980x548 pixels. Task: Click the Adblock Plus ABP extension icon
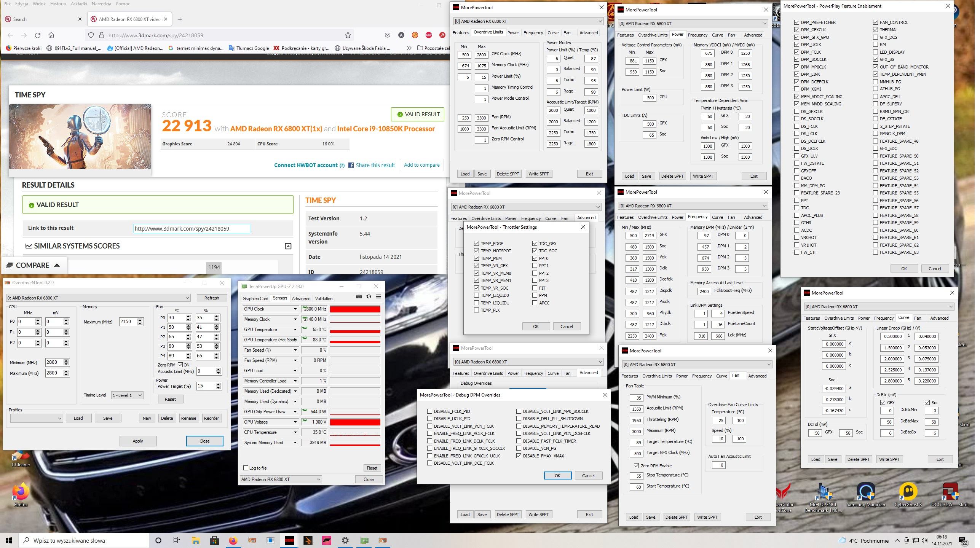[429, 35]
